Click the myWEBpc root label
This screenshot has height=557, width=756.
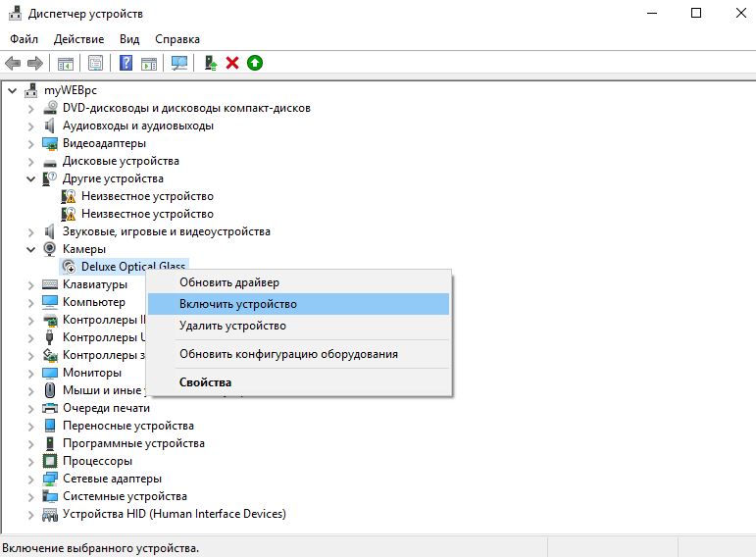(71, 90)
